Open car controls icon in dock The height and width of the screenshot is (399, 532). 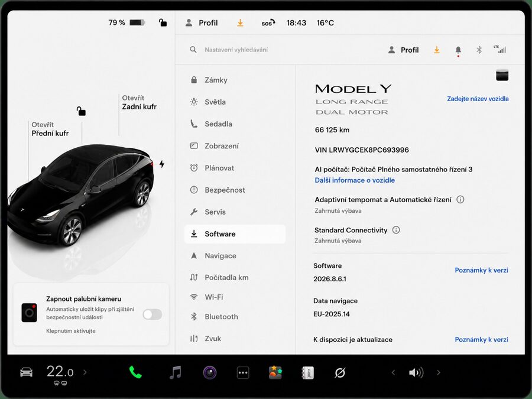pyautogui.click(x=26, y=372)
